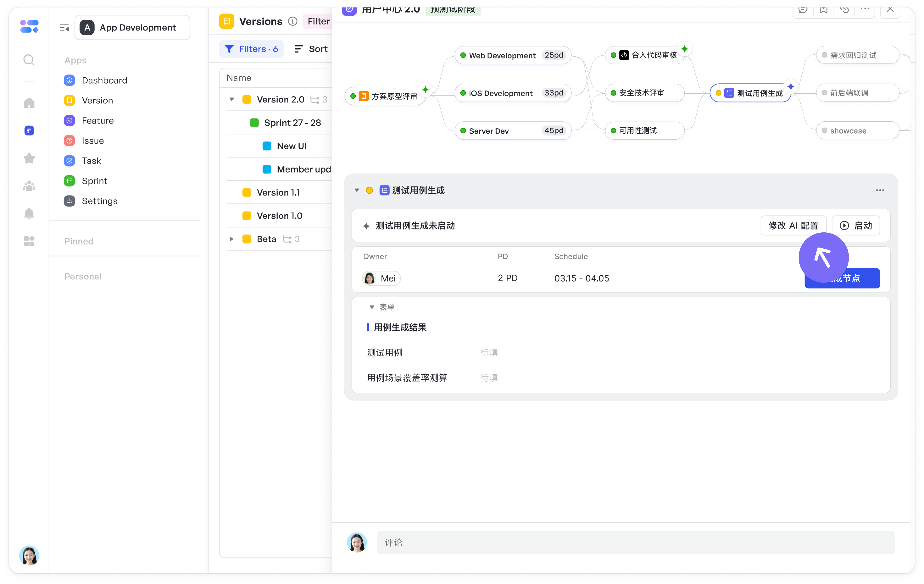
Task: Open the more options icon in panel header
Action: (865, 8)
